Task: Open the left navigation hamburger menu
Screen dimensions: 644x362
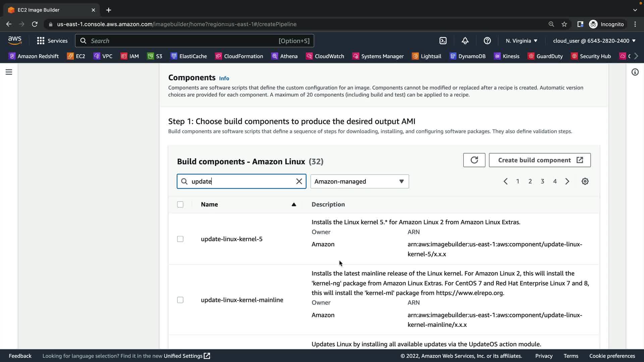Action: [9, 72]
